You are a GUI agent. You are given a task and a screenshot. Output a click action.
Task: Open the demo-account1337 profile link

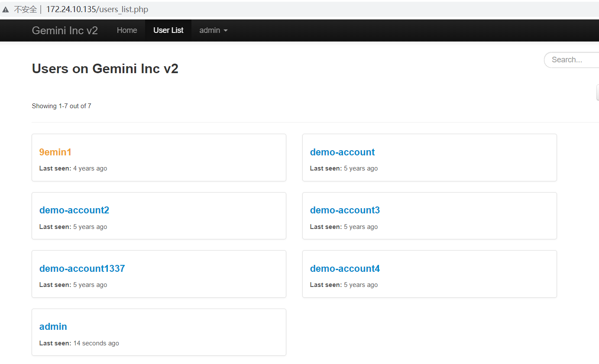click(x=82, y=268)
